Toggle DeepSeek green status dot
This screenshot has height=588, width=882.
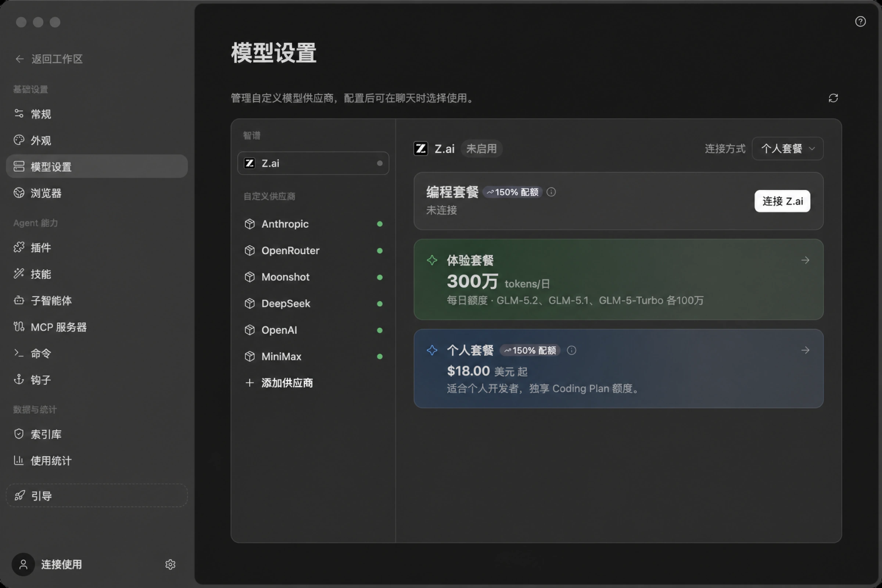(x=380, y=304)
